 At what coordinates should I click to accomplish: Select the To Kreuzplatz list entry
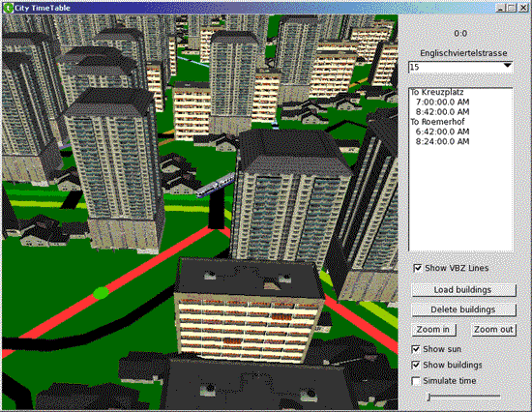(437, 92)
